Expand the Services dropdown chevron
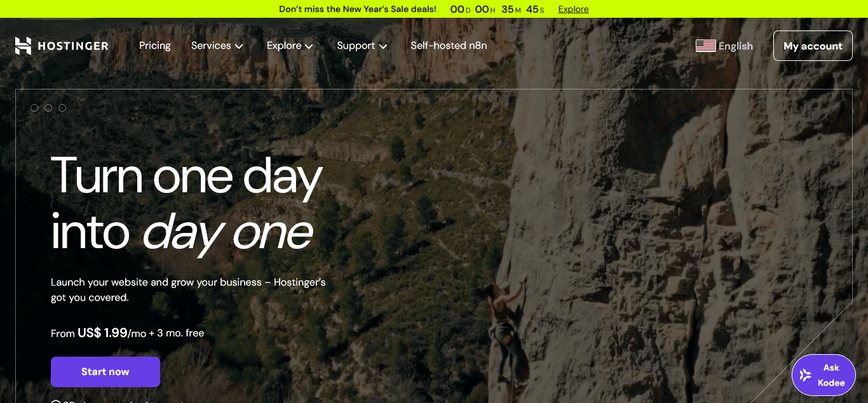 pyautogui.click(x=239, y=46)
